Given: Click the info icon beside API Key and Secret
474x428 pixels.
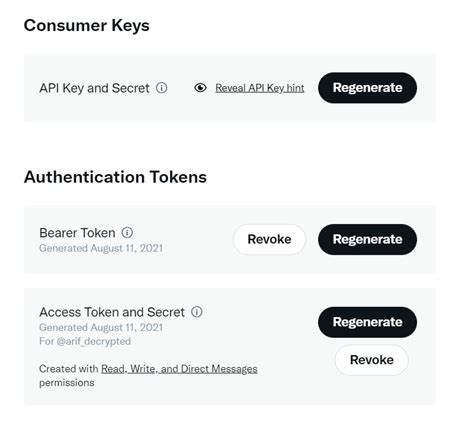Looking at the screenshot, I should point(162,88).
